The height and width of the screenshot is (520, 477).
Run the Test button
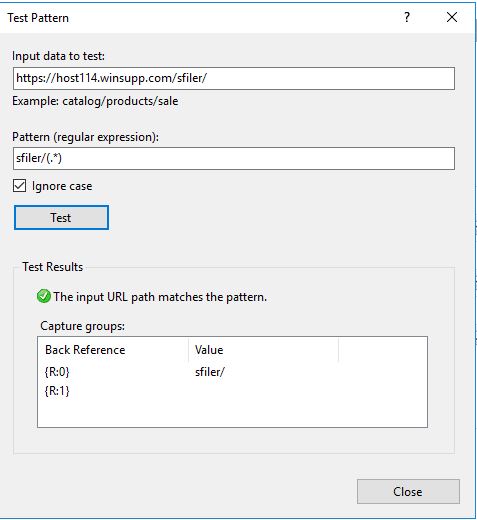coord(61,217)
